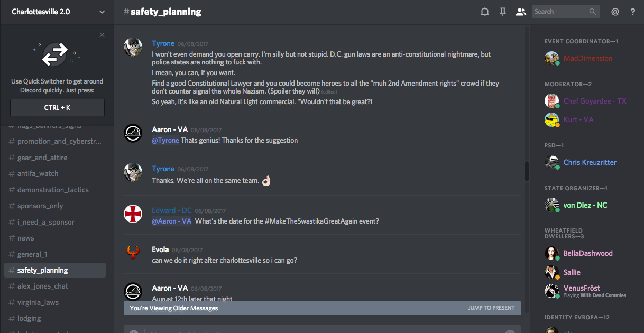Switch to the antifa_watch channel
Screen dimensions: 644x333
click(x=38, y=173)
